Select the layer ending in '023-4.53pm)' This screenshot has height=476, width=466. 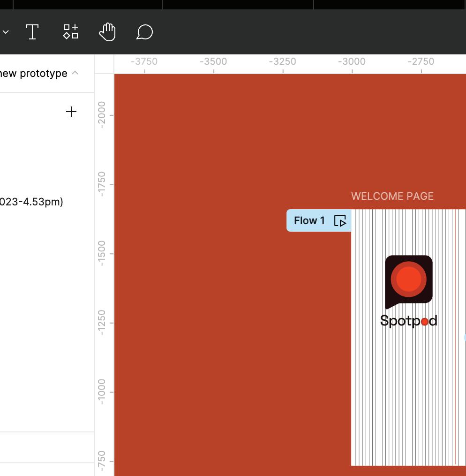click(31, 202)
